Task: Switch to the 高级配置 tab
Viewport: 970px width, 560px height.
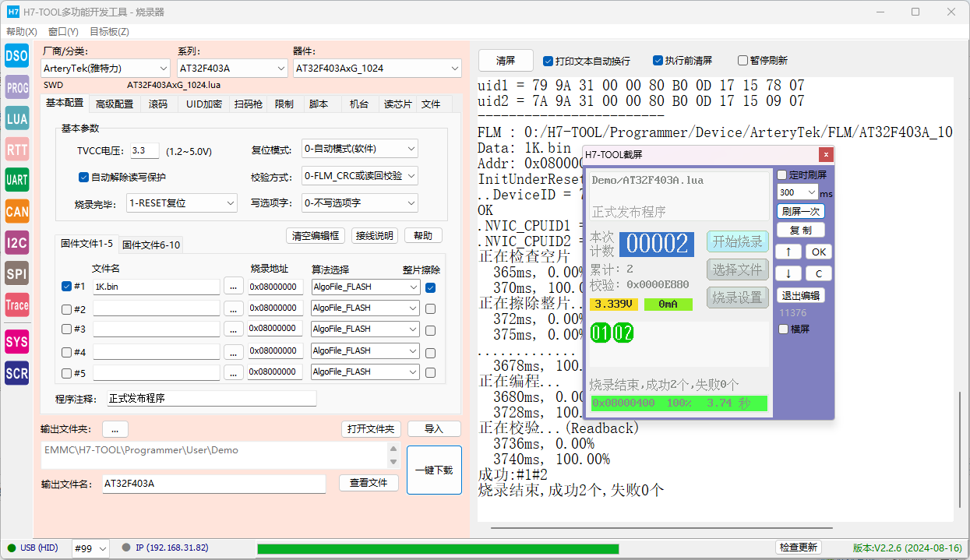Action: pos(115,104)
